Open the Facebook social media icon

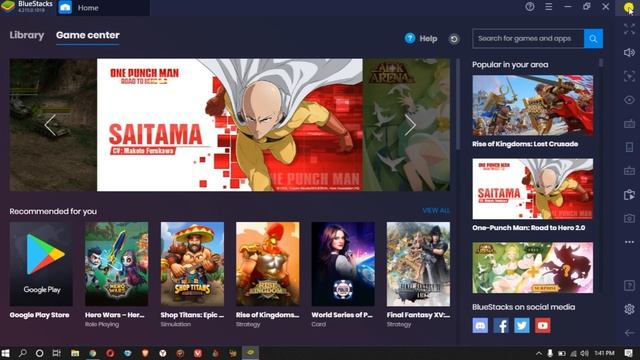pyautogui.click(x=501, y=325)
